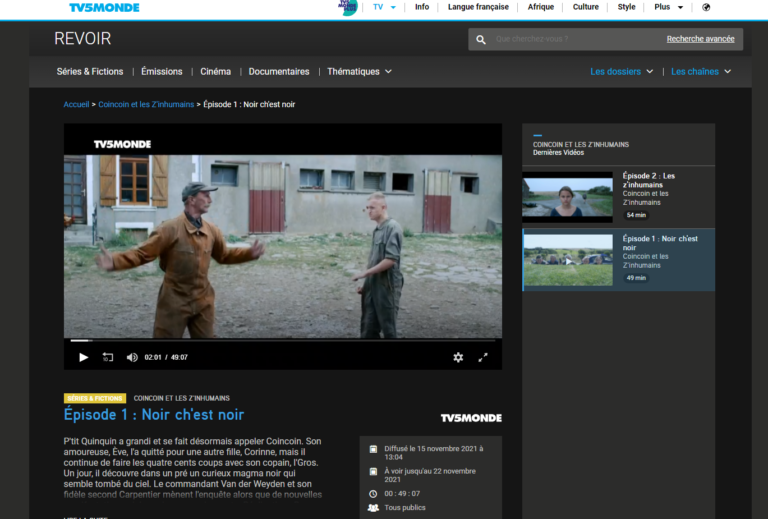Click 'À voir jusqu'au 22 novembre 2021' text
The width and height of the screenshot is (768, 519).
[x=430, y=475]
